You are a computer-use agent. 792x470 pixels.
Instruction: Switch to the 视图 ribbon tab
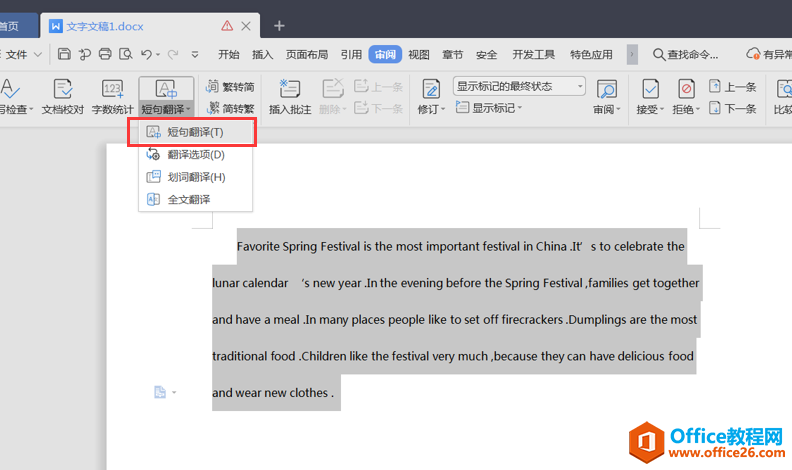pyautogui.click(x=419, y=55)
